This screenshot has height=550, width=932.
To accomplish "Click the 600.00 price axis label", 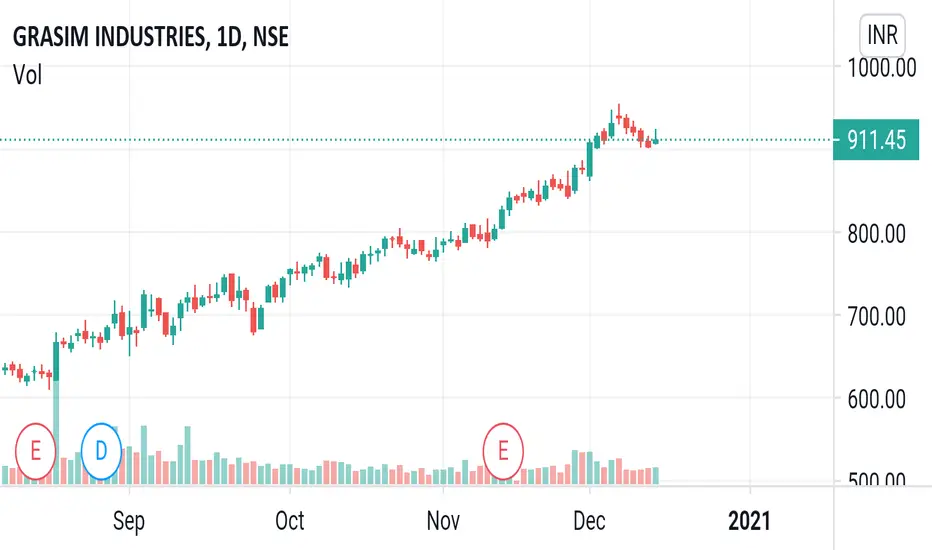I will point(877,399).
